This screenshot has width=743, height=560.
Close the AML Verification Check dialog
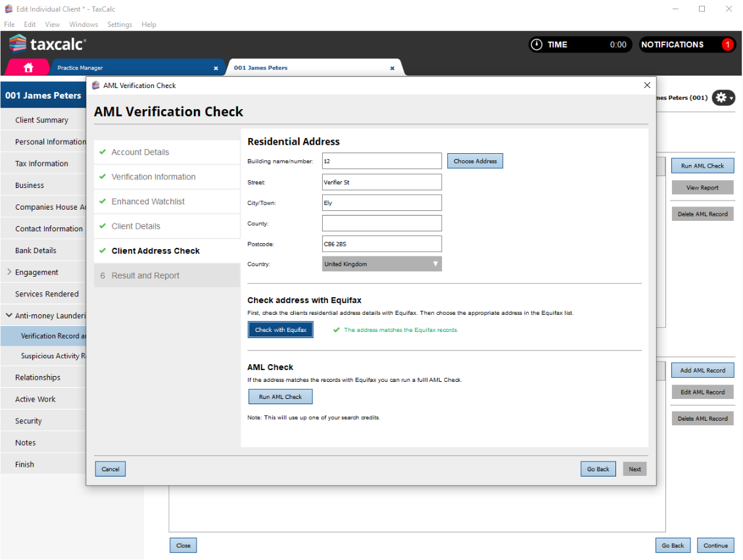tap(647, 85)
